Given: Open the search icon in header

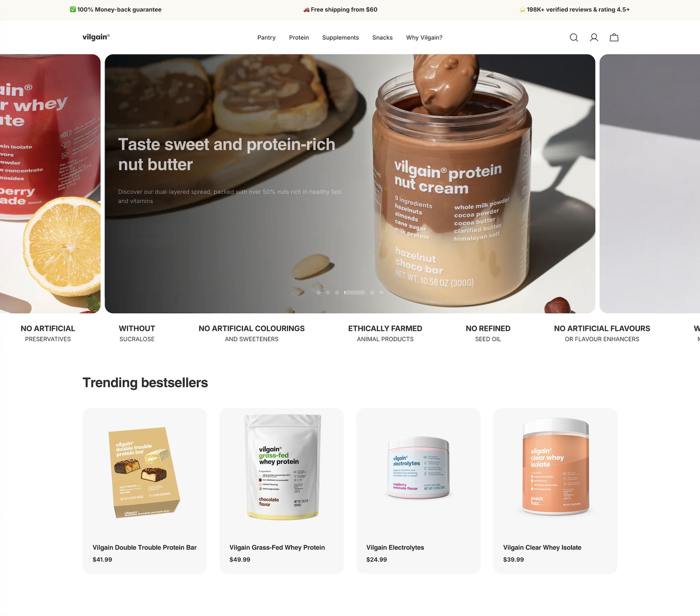Looking at the screenshot, I should click(574, 38).
